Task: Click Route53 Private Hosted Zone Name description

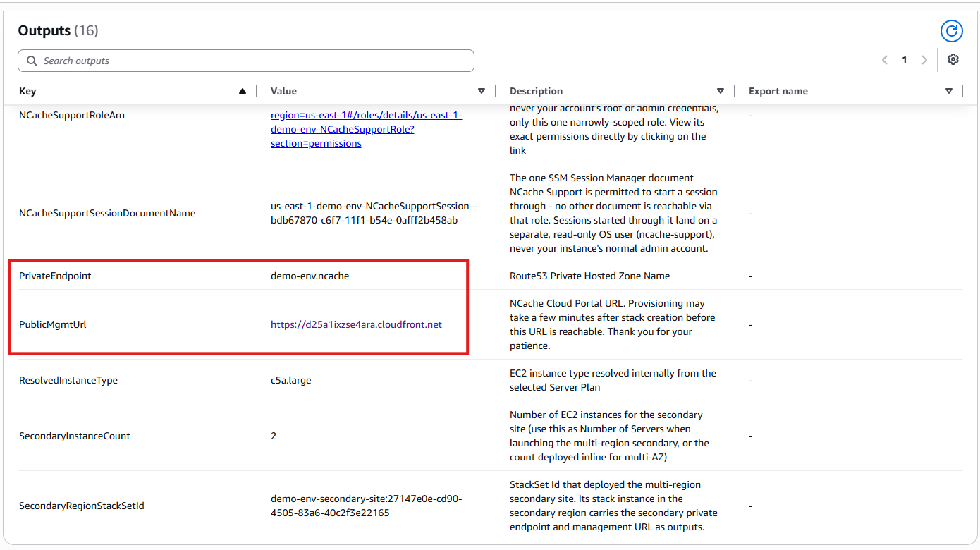Action: pos(590,276)
